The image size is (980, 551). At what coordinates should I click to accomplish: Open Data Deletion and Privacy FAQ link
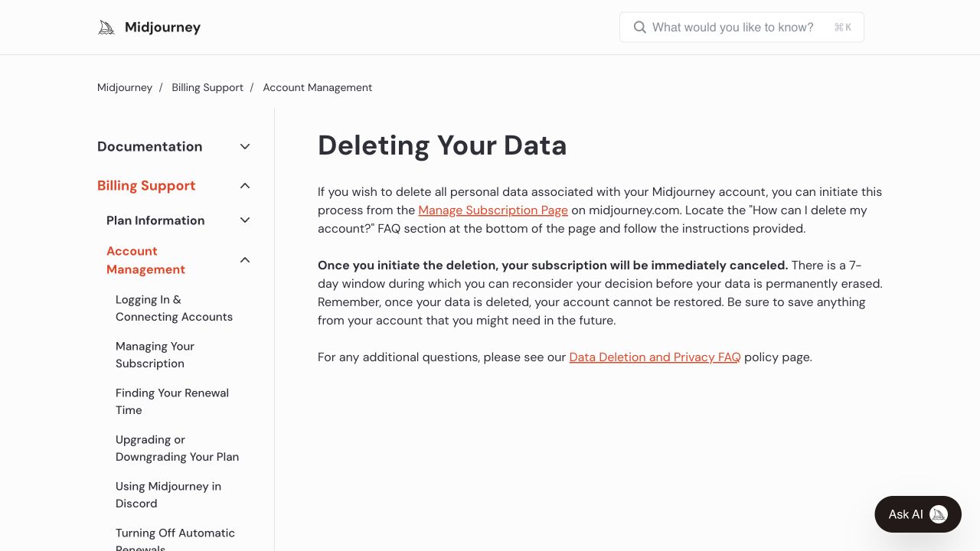[655, 357]
